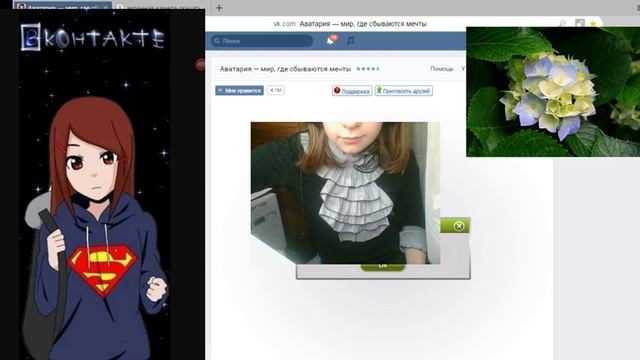Open the Помощь help link
Viewport: 640px width, 360px height.
442,69
